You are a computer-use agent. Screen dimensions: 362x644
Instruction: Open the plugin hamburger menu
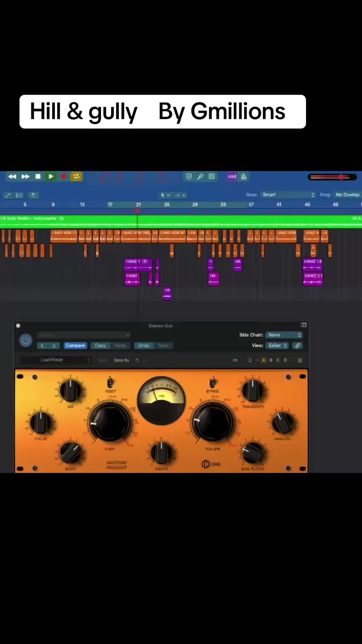pos(300,360)
